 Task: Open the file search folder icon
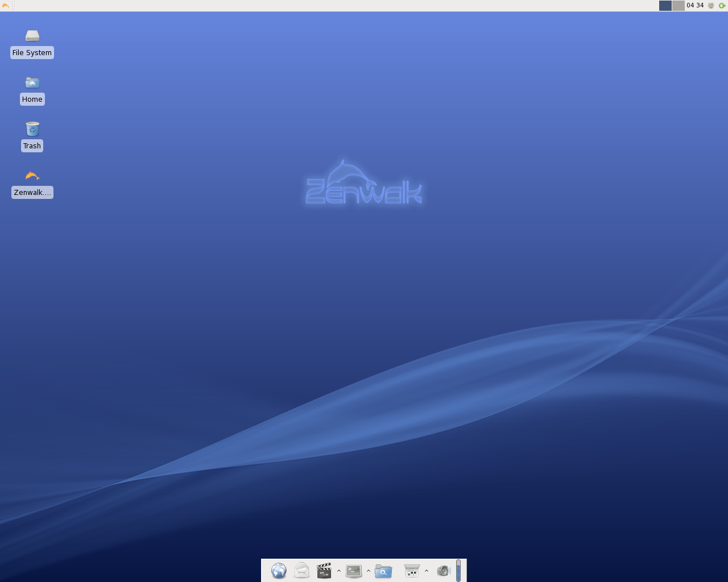pyautogui.click(x=383, y=571)
